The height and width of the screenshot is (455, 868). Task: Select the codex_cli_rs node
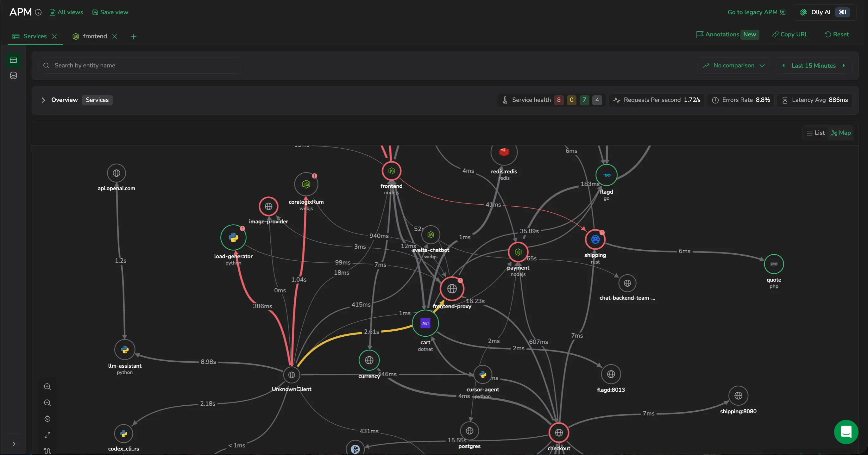[124, 434]
